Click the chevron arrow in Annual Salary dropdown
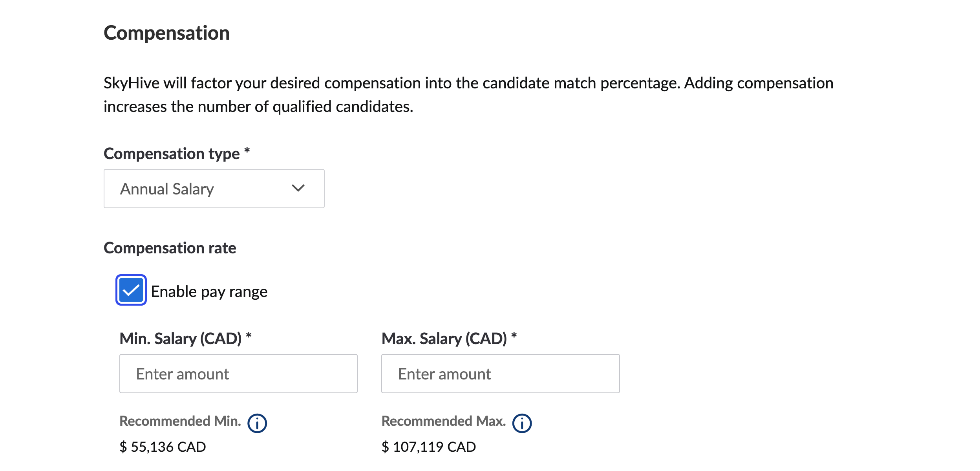 pyautogui.click(x=298, y=188)
